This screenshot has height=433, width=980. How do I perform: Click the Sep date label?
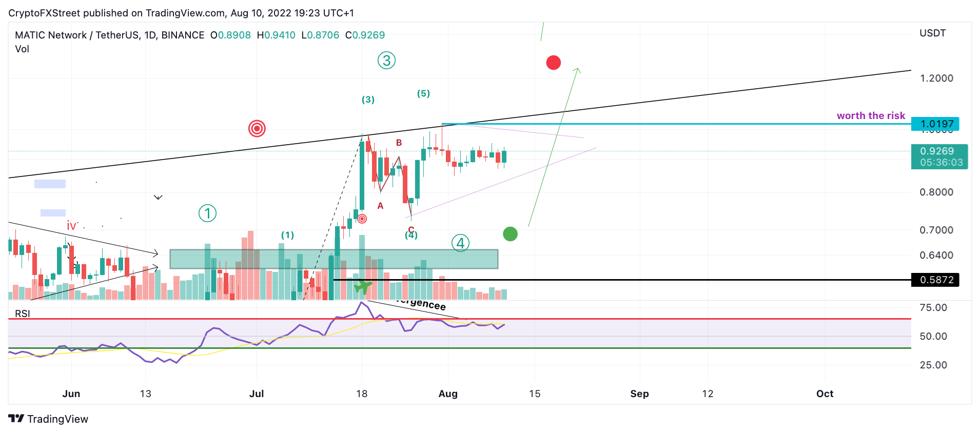pyautogui.click(x=639, y=393)
